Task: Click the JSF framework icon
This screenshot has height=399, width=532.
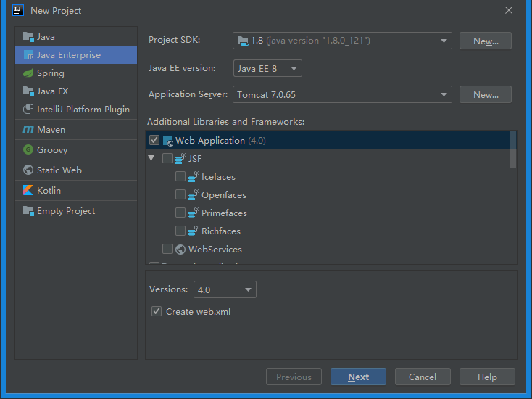Action: (x=181, y=159)
